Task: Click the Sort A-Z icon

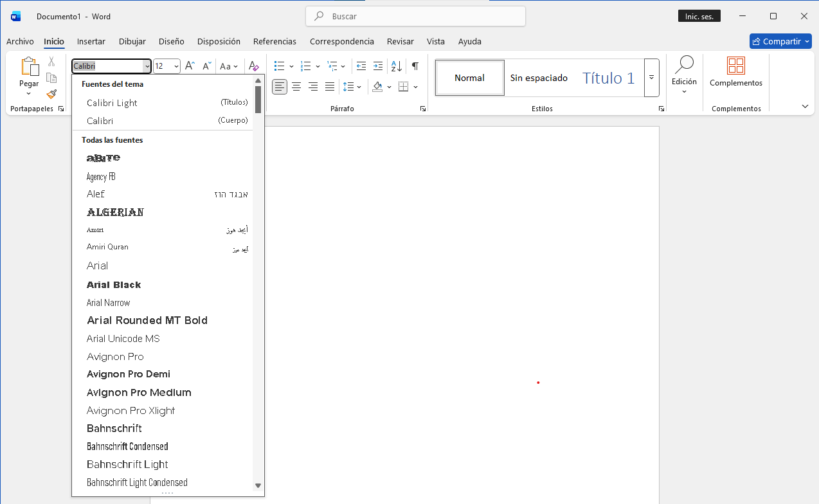Action: click(x=397, y=66)
